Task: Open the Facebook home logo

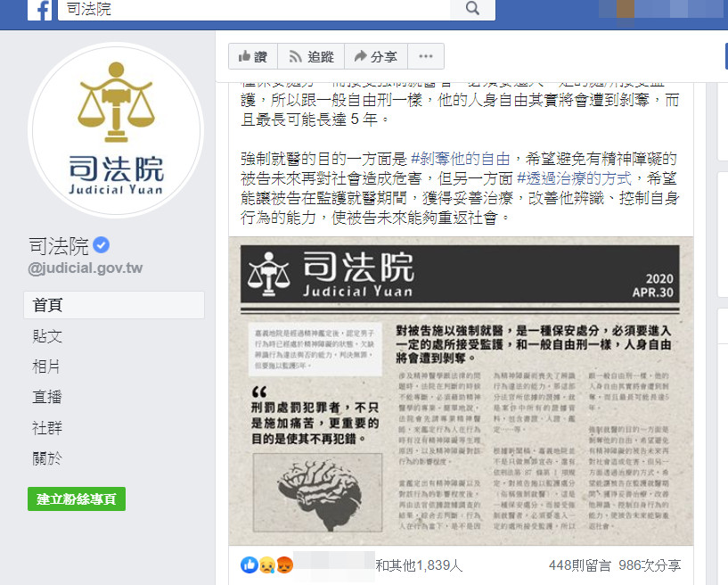Action: [39, 9]
